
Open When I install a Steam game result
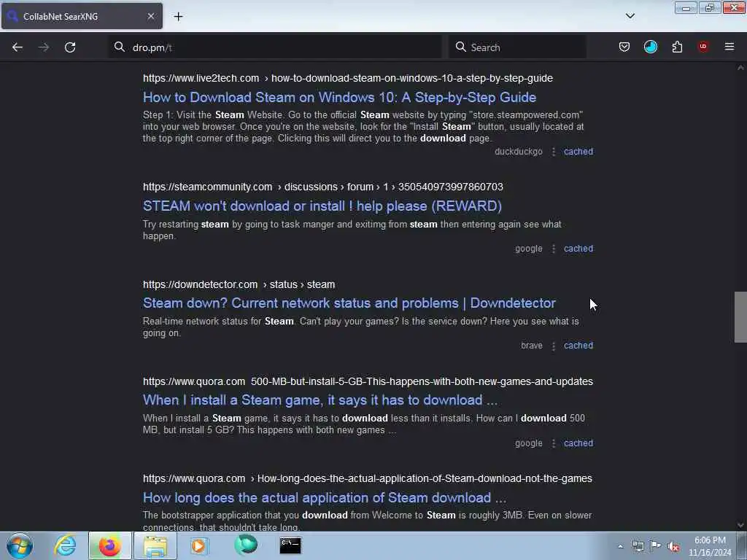320,400
